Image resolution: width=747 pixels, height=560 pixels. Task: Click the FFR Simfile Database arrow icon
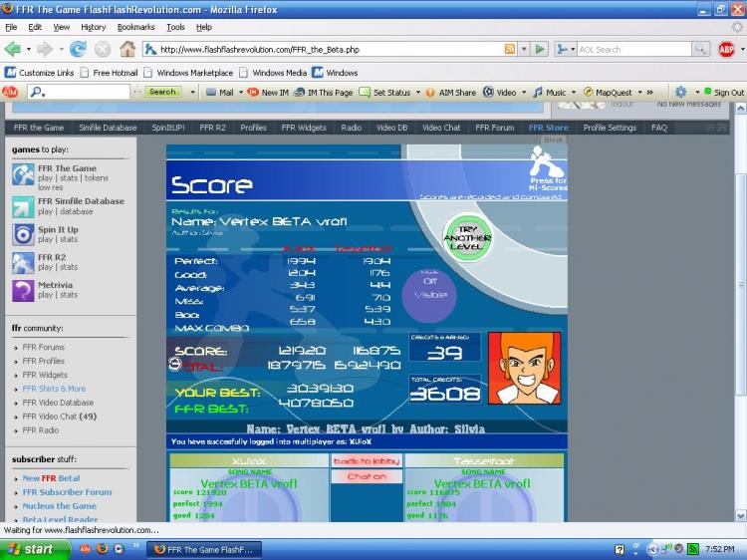[23, 206]
